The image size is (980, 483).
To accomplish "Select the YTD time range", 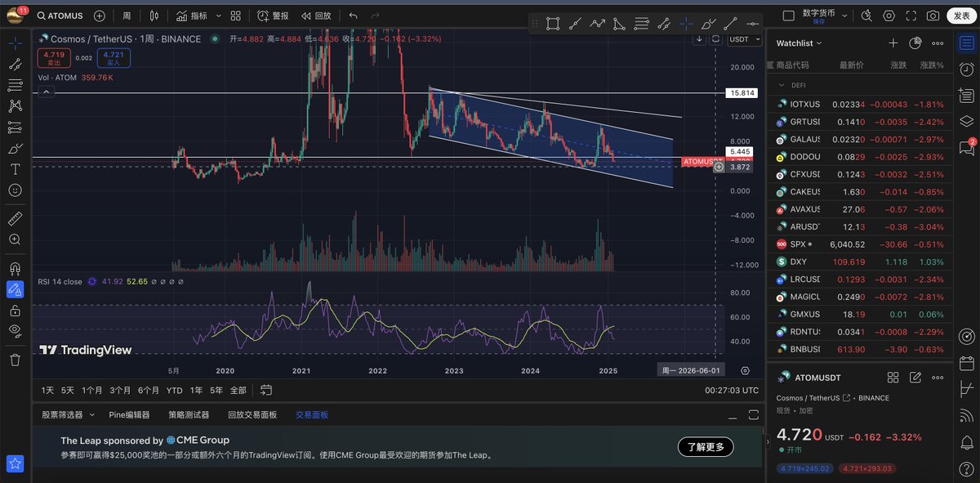I will 174,391.
